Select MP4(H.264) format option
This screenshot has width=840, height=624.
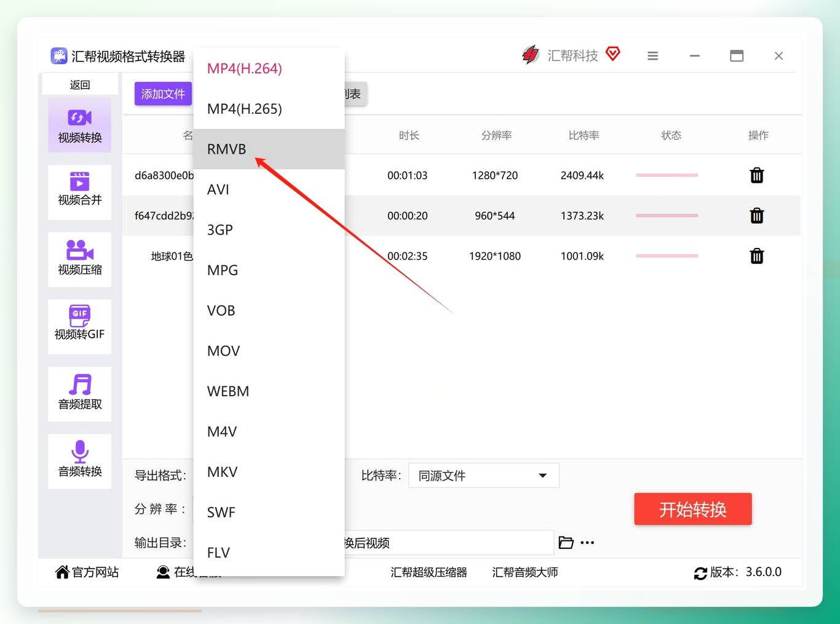[x=269, y=68]
